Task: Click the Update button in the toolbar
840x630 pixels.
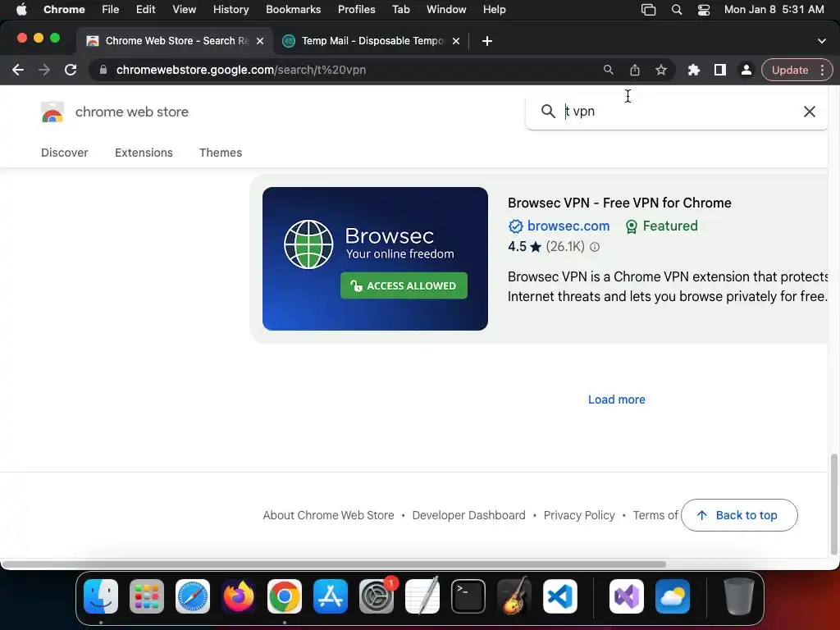Action: (x=790, y=70)
